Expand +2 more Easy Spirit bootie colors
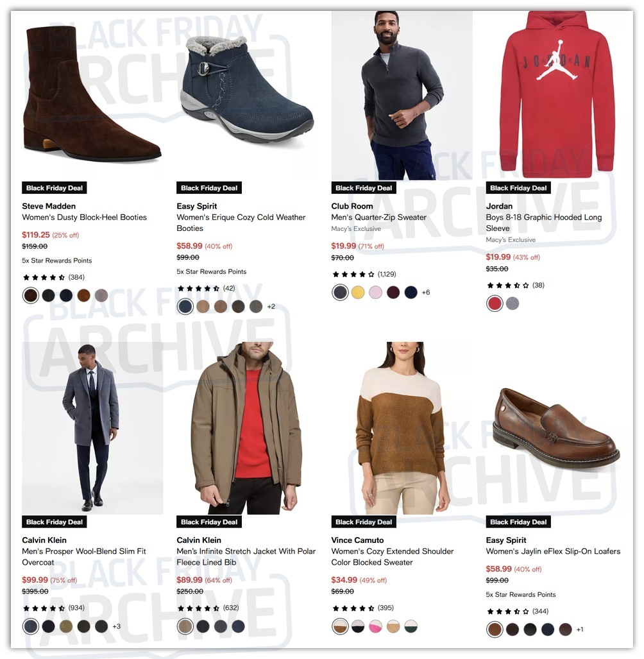644x659 pixels. 271,307
